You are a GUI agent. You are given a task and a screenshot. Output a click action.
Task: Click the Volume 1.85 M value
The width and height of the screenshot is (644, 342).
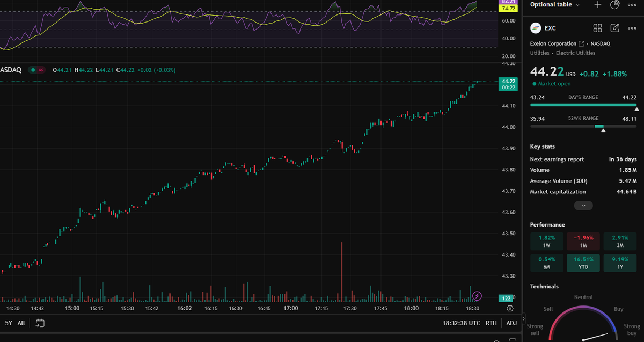coord(628,170)
